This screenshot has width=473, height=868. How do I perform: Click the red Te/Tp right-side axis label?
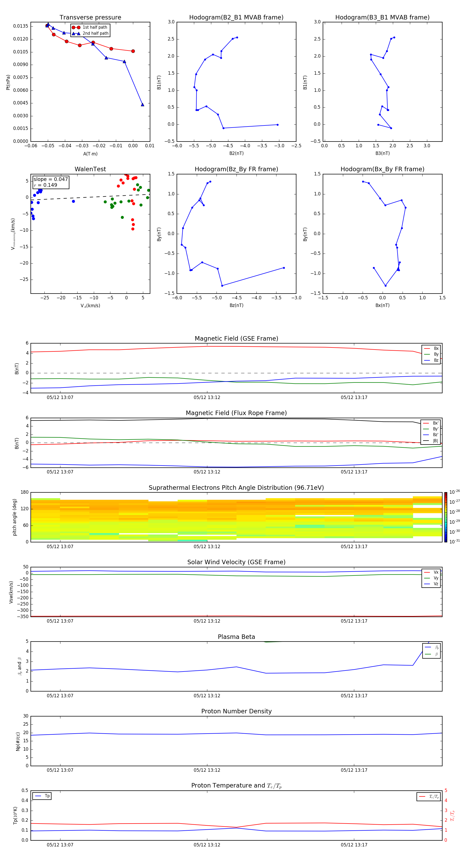[453, 816]
